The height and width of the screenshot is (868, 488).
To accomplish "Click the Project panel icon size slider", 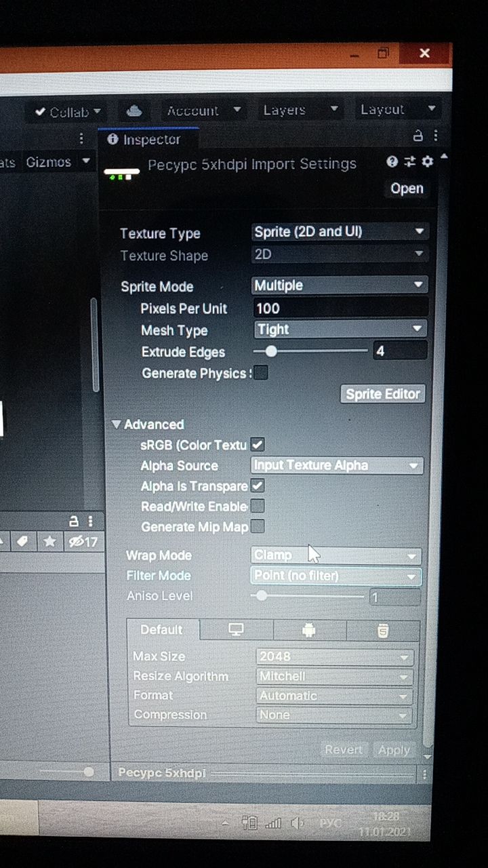I will point(67,772).
